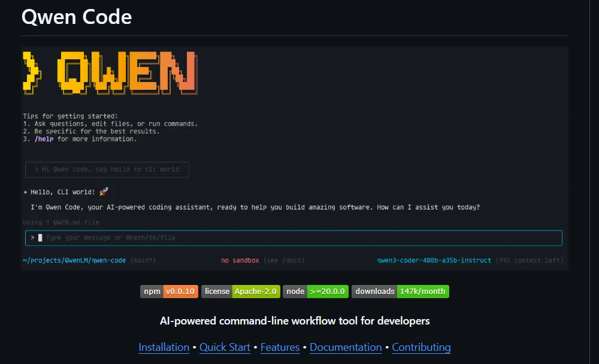599x364 pixels.
Task: Click the 'Ask questions, edit files, or run commands.' tip
Action: [116, 124]
